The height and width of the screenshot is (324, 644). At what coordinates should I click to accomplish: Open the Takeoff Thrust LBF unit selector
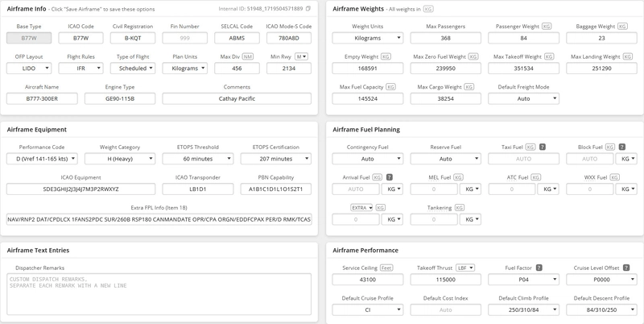tap(465, 268)
